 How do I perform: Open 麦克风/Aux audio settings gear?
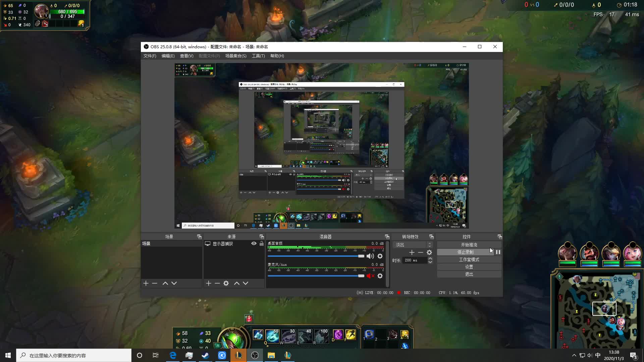pyautogui.click(x=380, y=276)
